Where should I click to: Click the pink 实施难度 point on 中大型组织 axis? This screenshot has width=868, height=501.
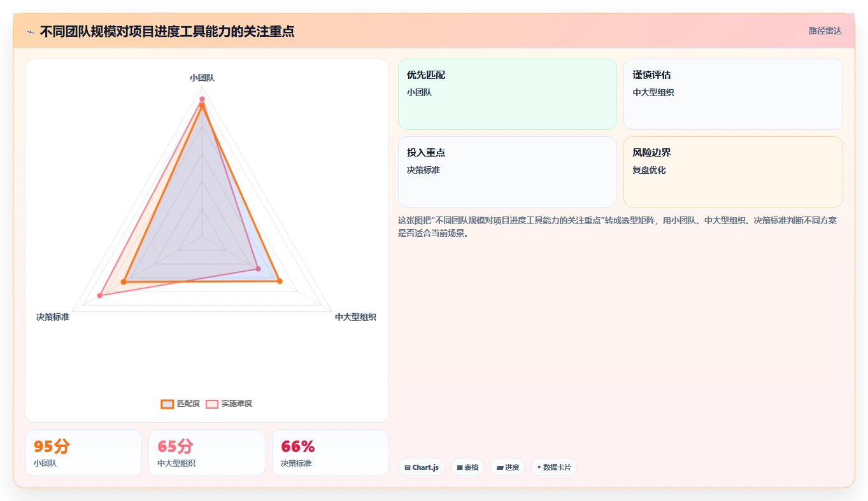click(x=258, y=269)
